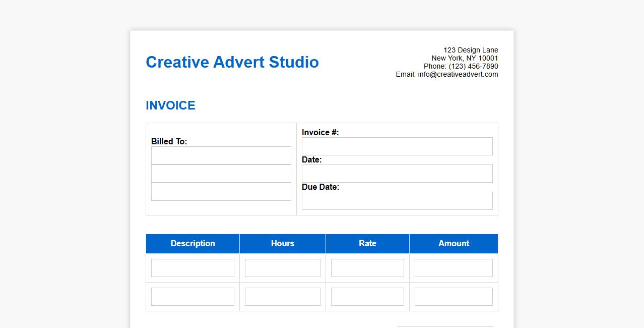644x328 pixels.
Task: Click into the Due Date field
Action: [x=397, y=201]
